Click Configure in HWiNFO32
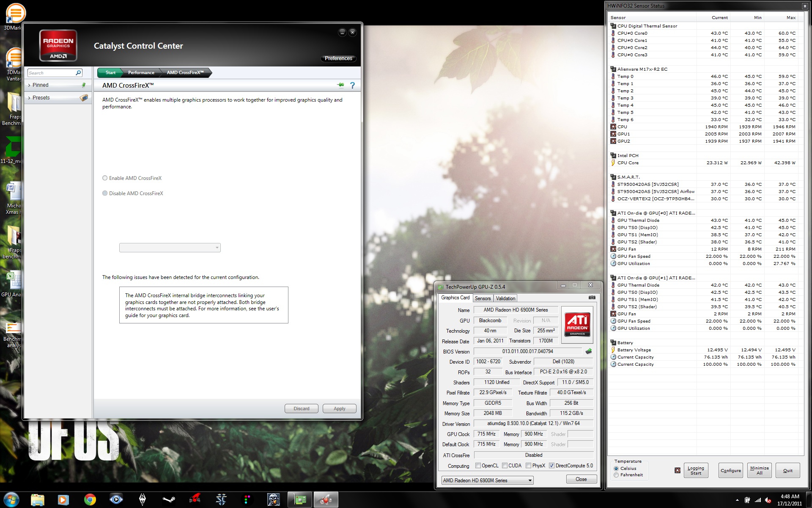The width and height of the screenshot is (812, 508). click(x=731, y=470)
